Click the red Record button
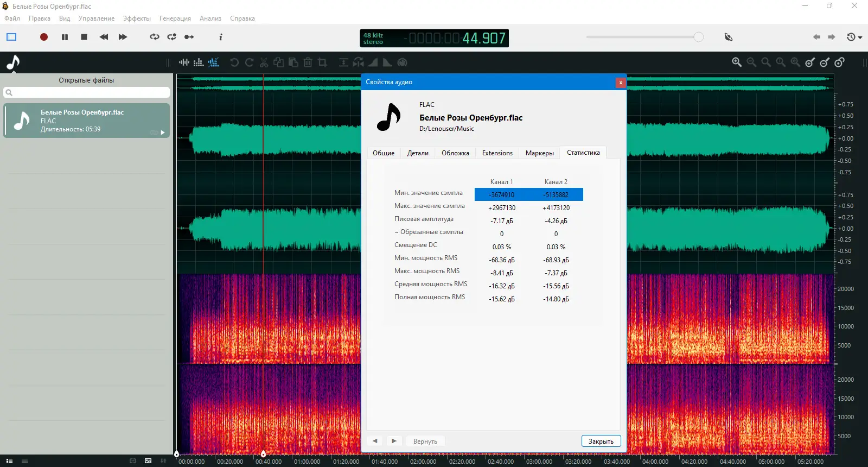868x467 pixels. point(44,37)
